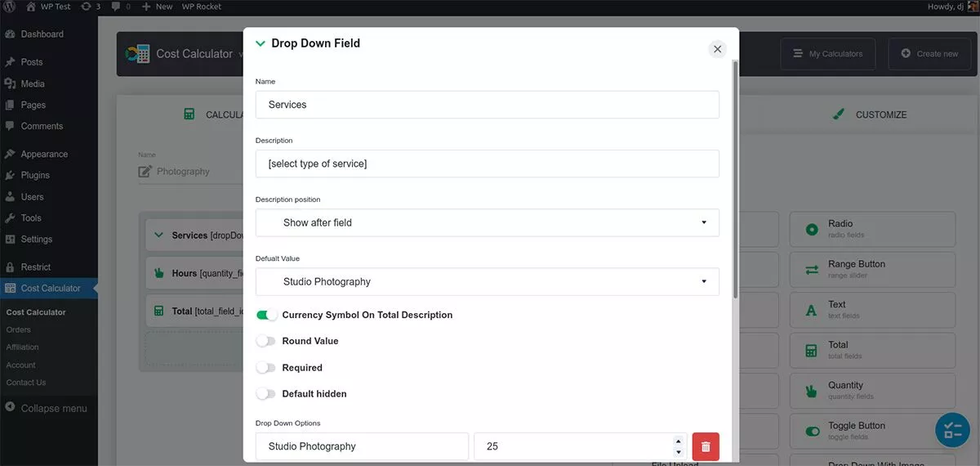Select the Total field row
Screen dimensions: 980x466
196,311
